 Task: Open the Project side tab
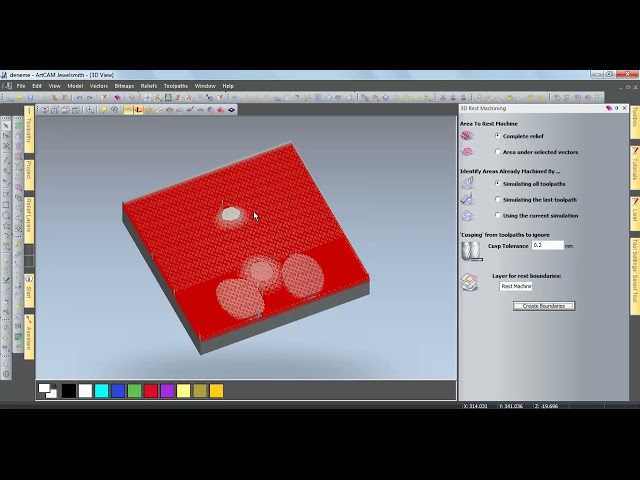(x=29, y=173)
